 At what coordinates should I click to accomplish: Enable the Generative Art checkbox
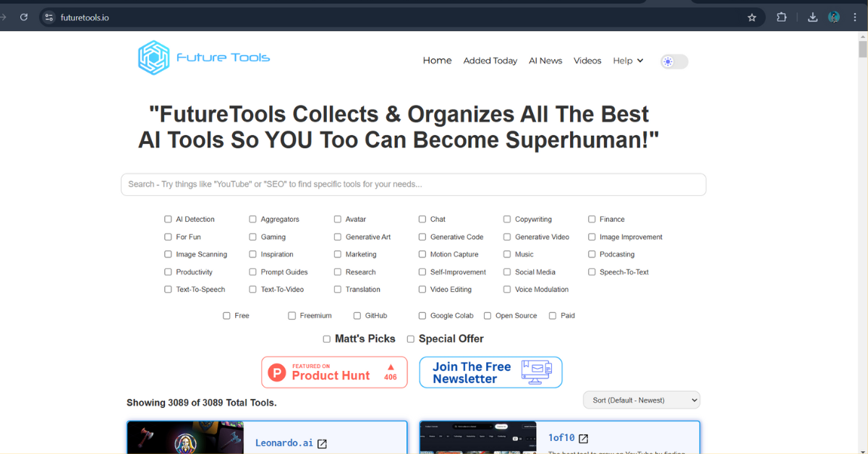point(337,236)
